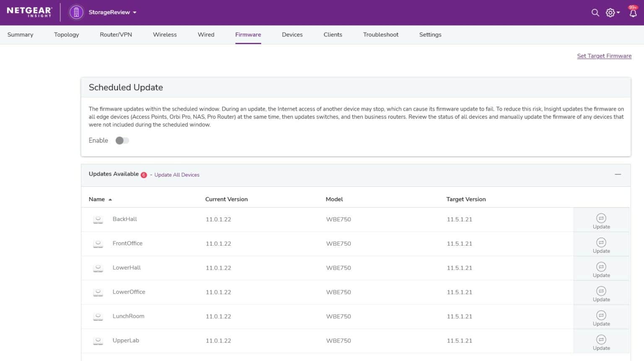The height and width of the screenshot is (361, 644).
Task: Click the Set Target Firmware link
Action: click(604, 56)
